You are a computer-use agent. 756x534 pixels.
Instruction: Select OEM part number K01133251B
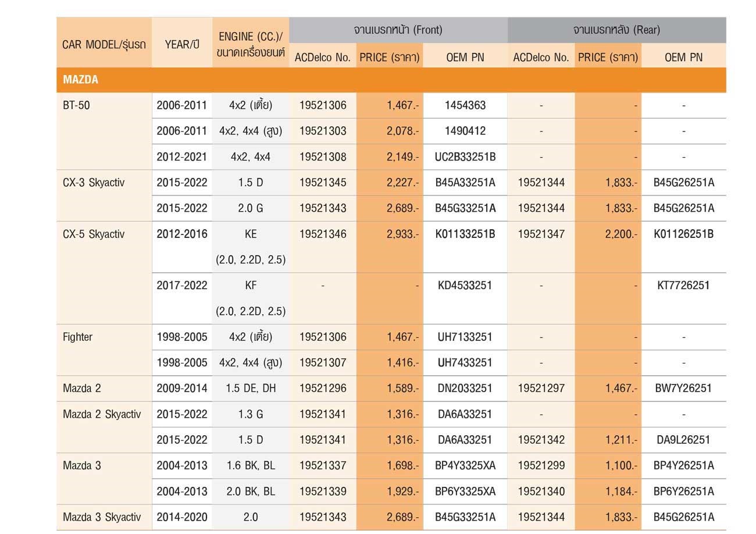pos(465,234)
